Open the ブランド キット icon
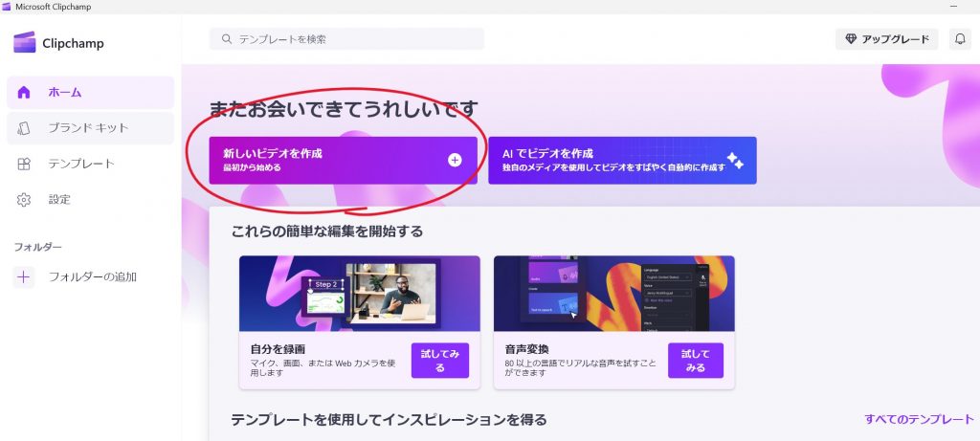 point(24,128)
